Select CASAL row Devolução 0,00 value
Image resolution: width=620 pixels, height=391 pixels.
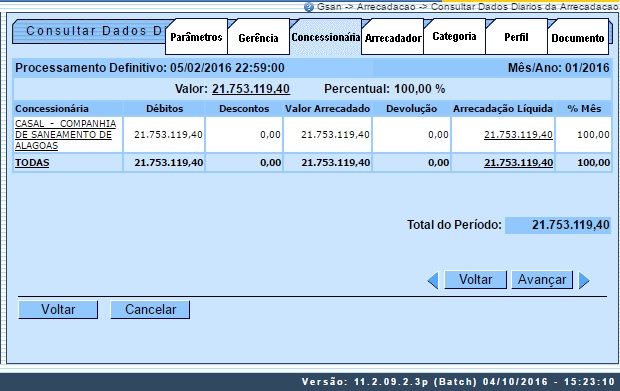point(438,135)
